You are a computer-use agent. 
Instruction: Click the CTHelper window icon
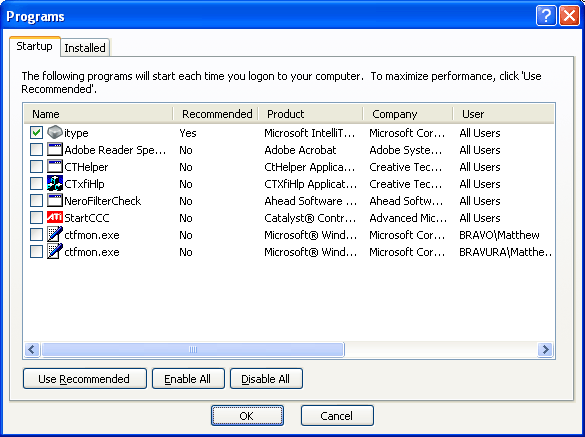pyautogui.click(x=55, y=167)
